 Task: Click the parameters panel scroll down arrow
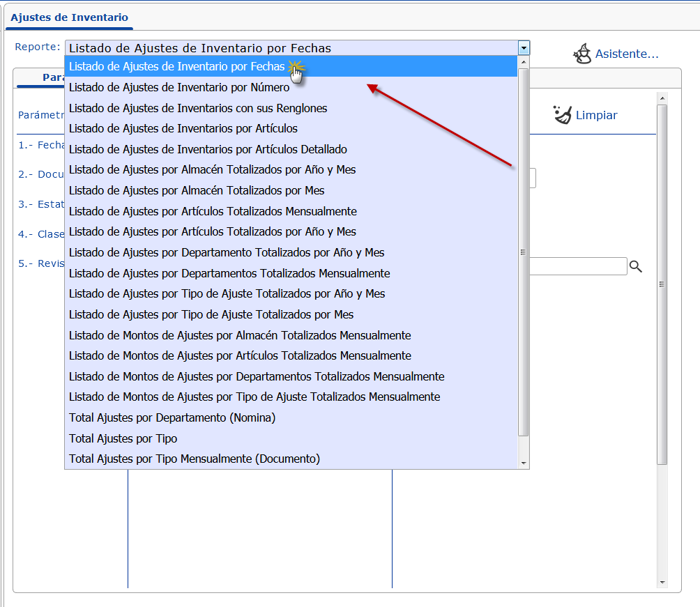(662, 583)
